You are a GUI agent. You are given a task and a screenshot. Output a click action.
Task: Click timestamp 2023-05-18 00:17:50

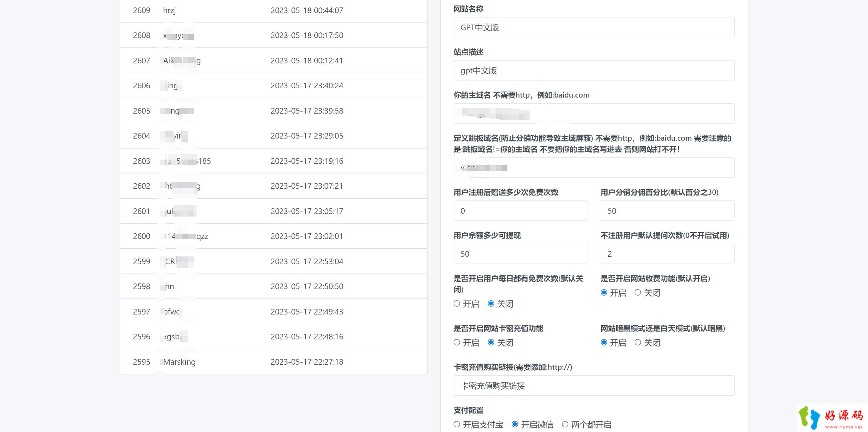[x=307, y=36]
